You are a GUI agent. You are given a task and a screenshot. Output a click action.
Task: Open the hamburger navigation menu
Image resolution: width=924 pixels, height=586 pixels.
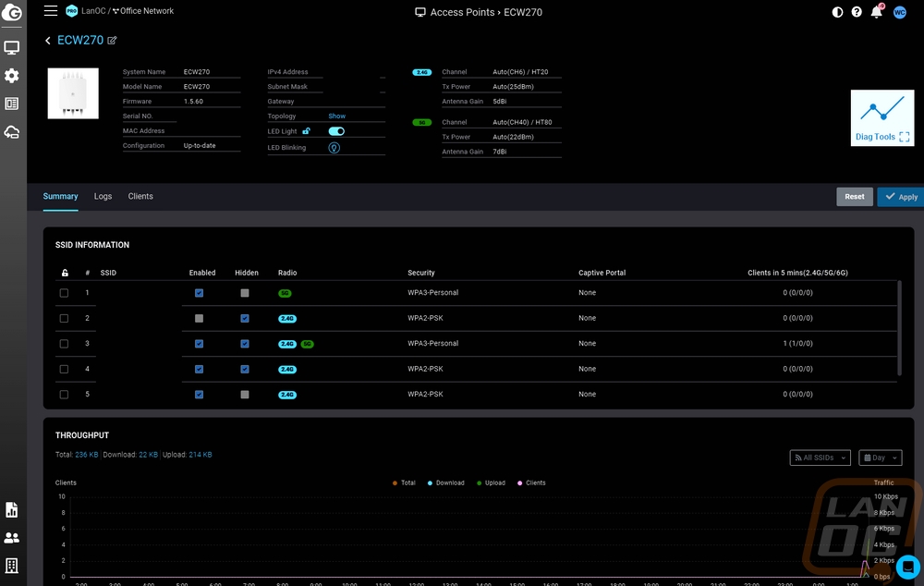click(50, 11)
